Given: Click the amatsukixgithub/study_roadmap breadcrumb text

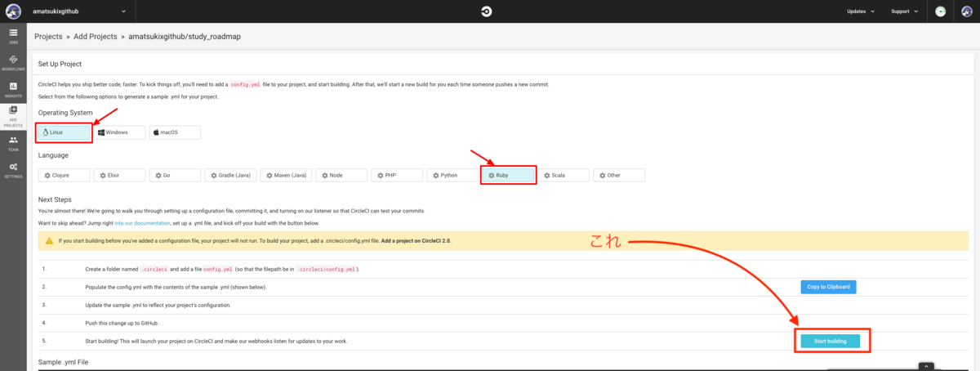Looking at the screenshot, I should click(185, 37).
